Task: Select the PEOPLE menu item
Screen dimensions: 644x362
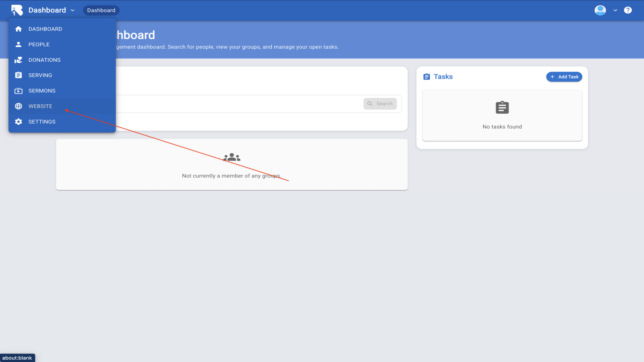Action: pyautogui.click(x=39, y=44)
